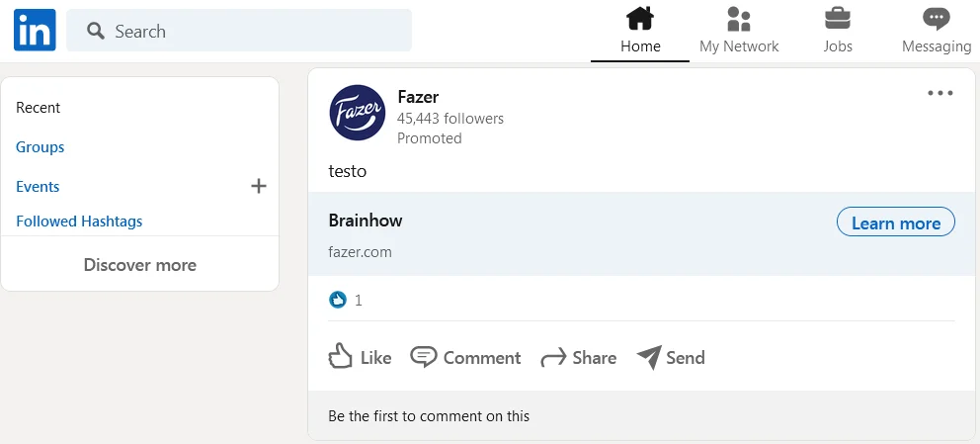Expand Discover more section

tap(140, 265)
